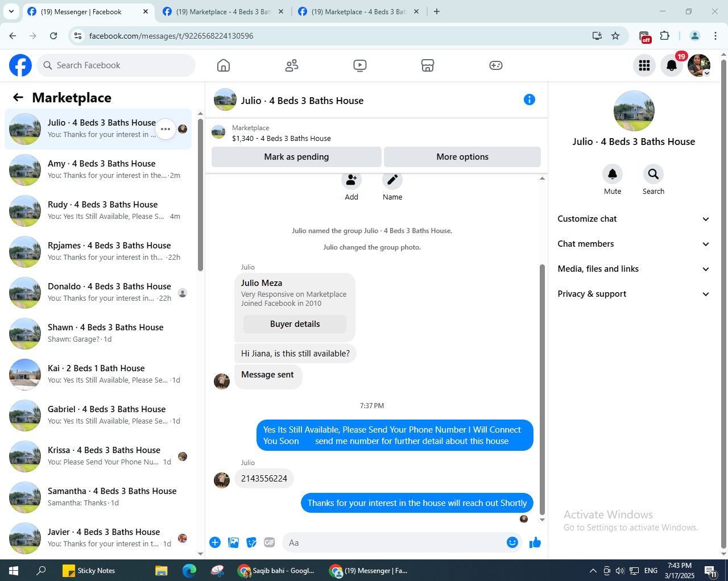Open Windows Start menu

click(14, 570)
